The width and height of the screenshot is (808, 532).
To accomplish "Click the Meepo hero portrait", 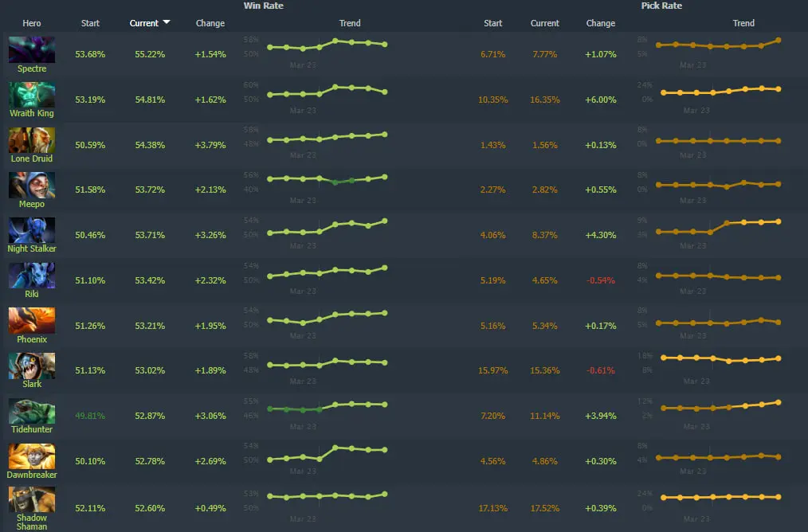I will [x=32, y=185].
